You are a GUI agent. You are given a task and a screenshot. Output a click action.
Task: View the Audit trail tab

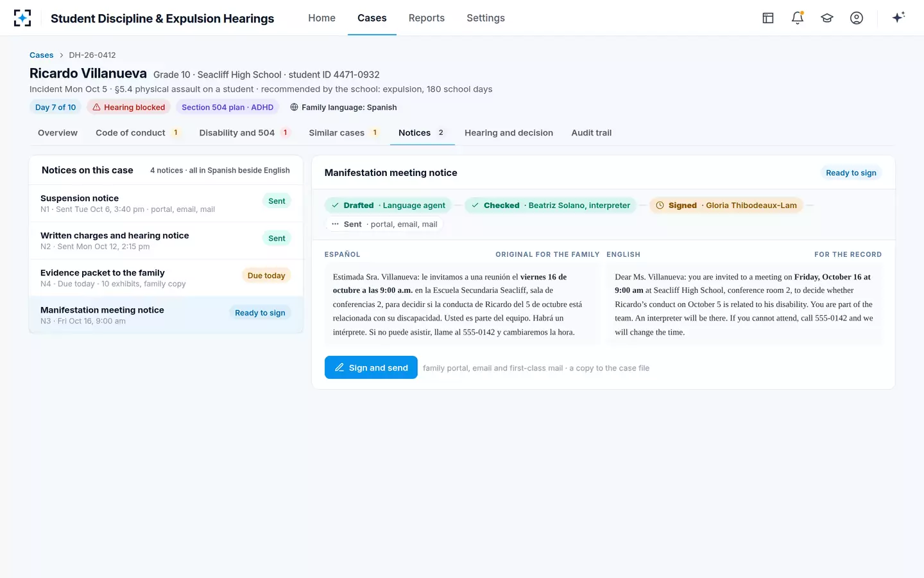click(592, 133)
